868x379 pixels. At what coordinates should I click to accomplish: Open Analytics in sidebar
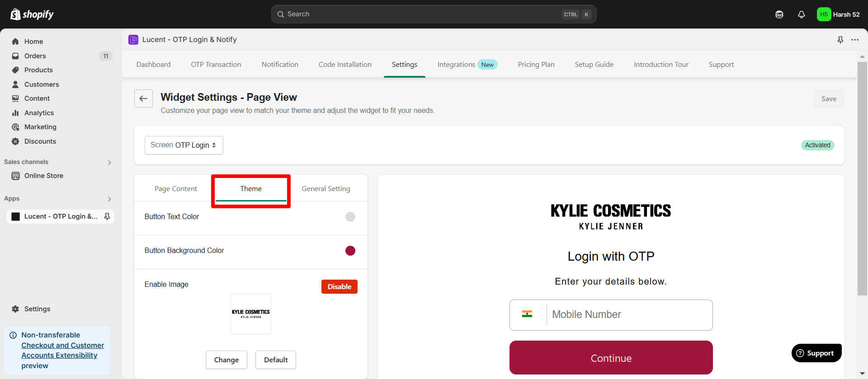(39, 113)
